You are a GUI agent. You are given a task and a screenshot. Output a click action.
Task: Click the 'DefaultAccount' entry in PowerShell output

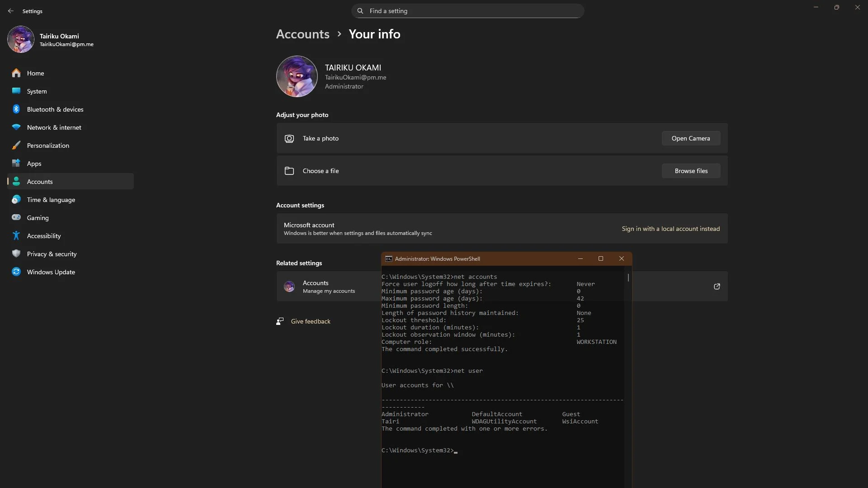[497, 414]
